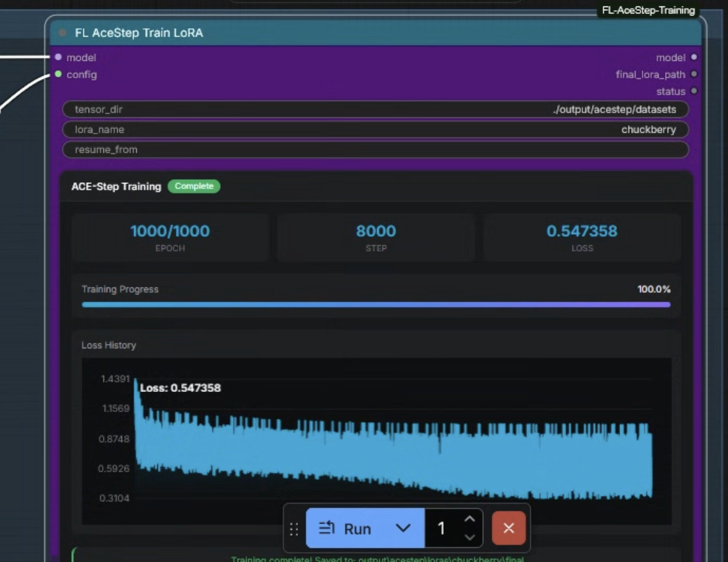Click the Training complete saved-to message
Screen dimensions: 728x562
(x=377, y=559)
